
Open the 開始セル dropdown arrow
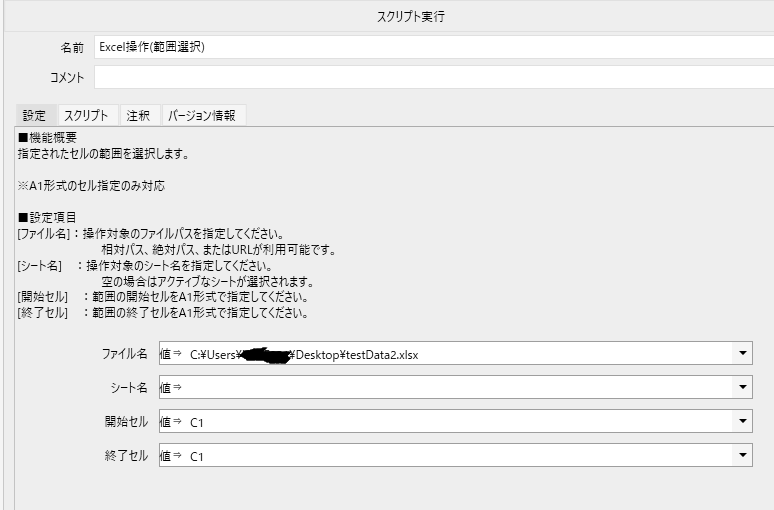(742, 421)
